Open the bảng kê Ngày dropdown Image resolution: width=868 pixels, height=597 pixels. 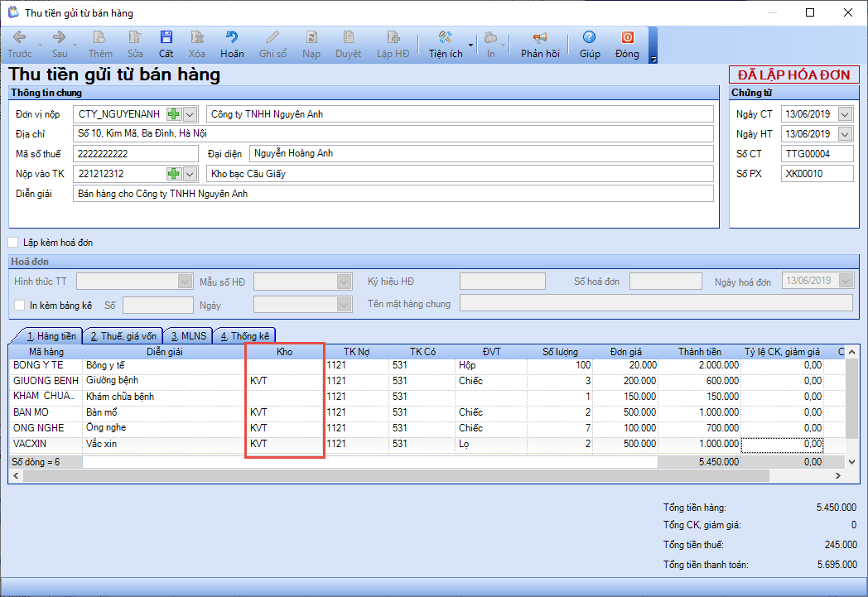pyautogui.click(x=345, y=305)
